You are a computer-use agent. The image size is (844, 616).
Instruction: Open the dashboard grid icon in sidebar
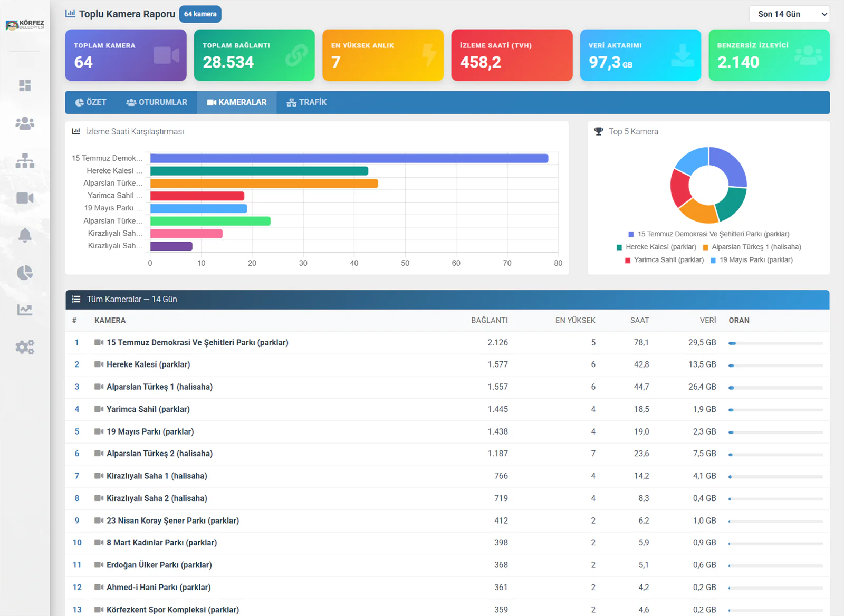(x=25, y=85)
